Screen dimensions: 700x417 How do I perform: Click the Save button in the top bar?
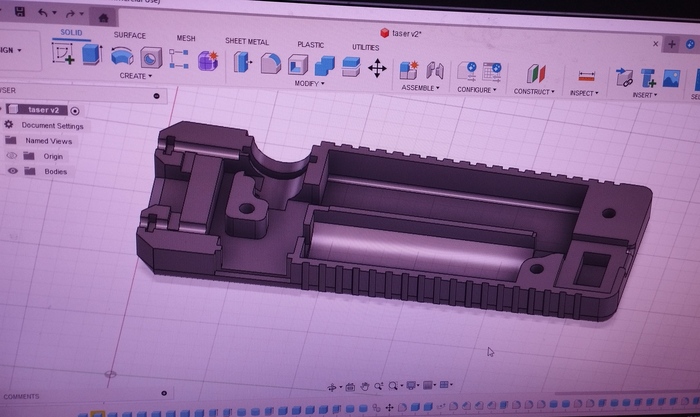20,12
